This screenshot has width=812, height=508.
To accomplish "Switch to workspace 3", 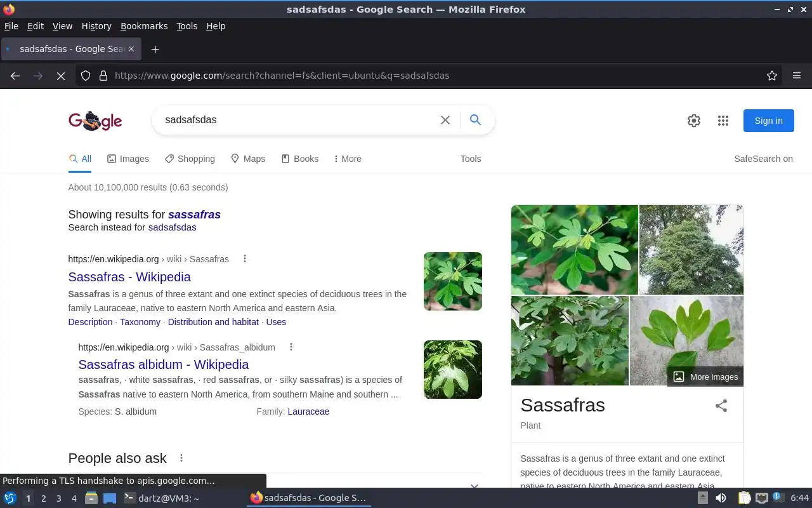I will coord(58,498).
